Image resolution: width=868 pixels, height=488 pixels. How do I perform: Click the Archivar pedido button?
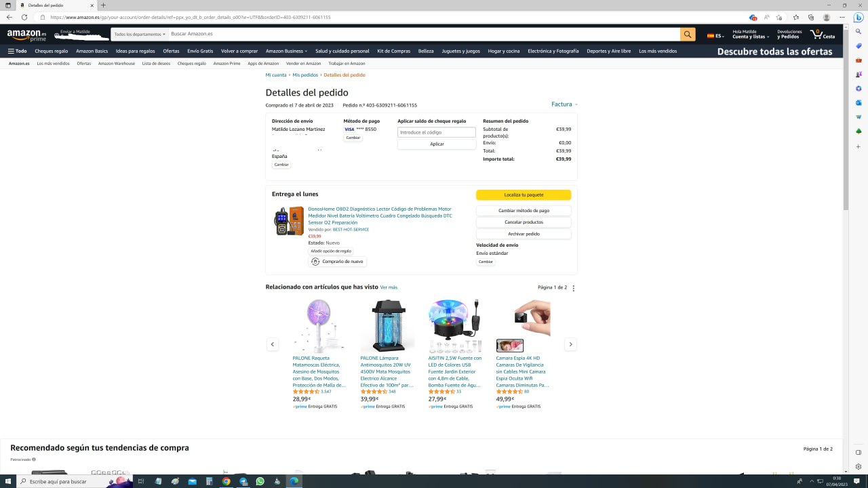(524, 234)
